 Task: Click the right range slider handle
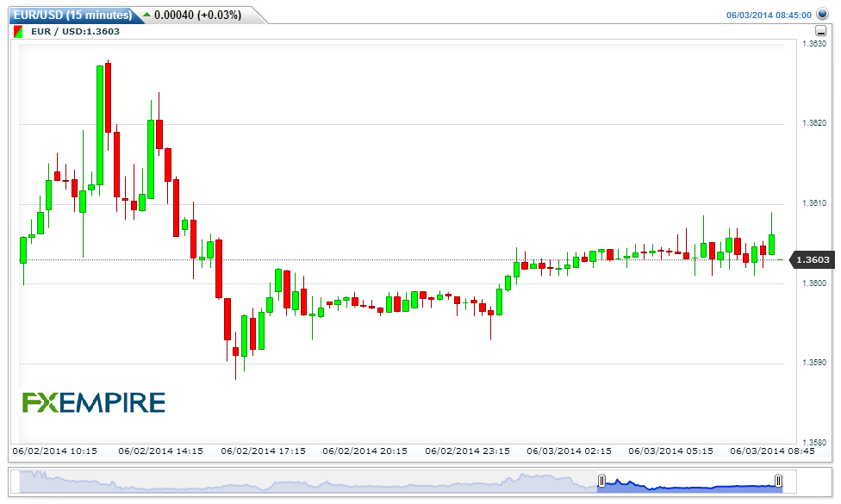pyautogui.click(x=778, y=481)
